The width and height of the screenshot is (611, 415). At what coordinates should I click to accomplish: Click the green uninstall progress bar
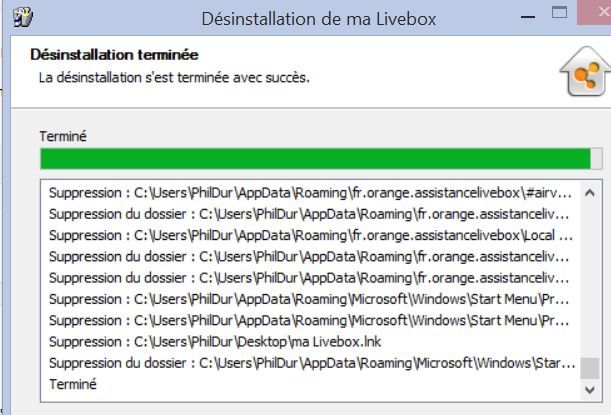point(320,159)
